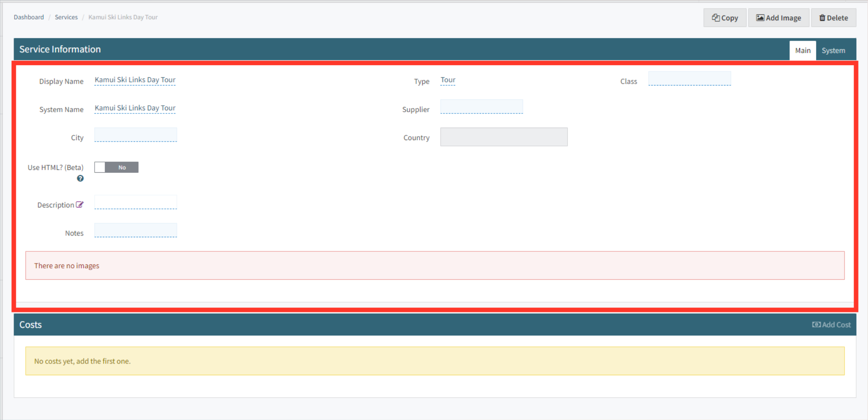
Task: Switch to the System tab
Action: click(x=833, y=51)
